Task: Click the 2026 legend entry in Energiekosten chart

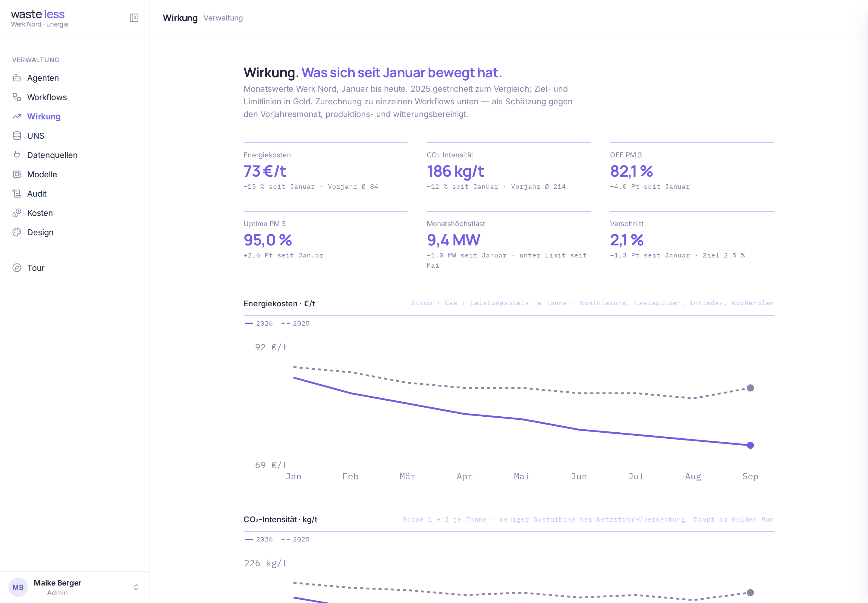Action: click(258, 324)
